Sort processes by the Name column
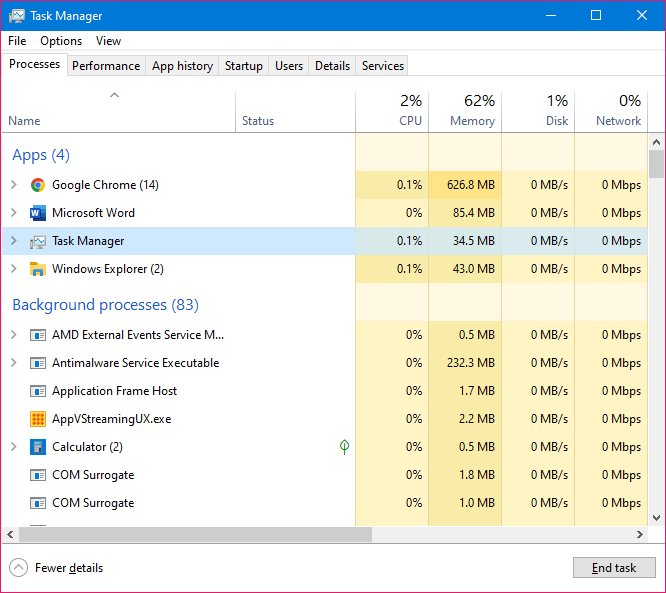666x593 pixels. (119, 111)
